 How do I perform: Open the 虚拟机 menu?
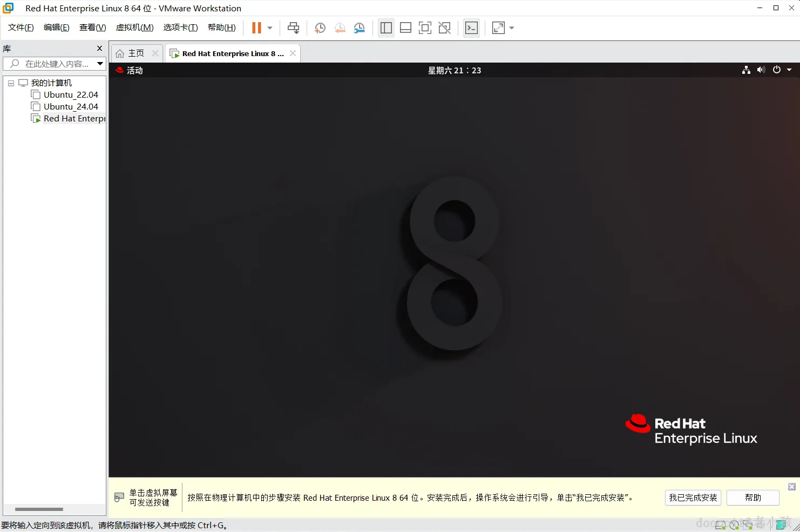(x=134, y=28)
